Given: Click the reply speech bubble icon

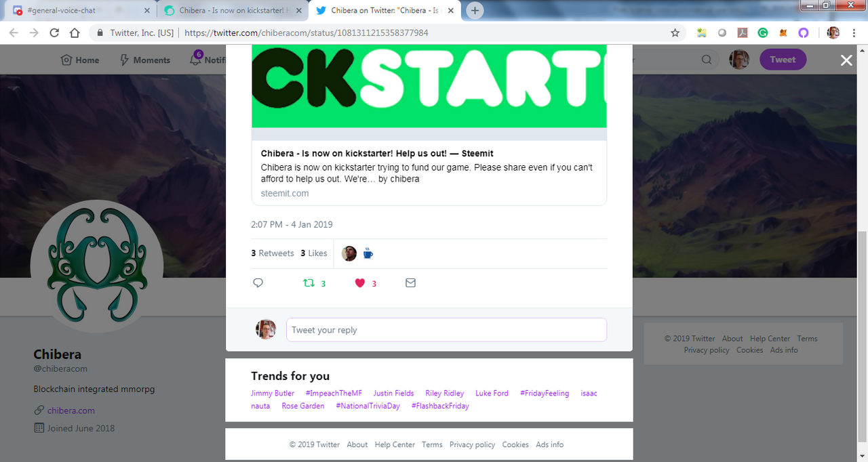Looking at the screenshot, I should pyautogui.click(x=258, y=283).
